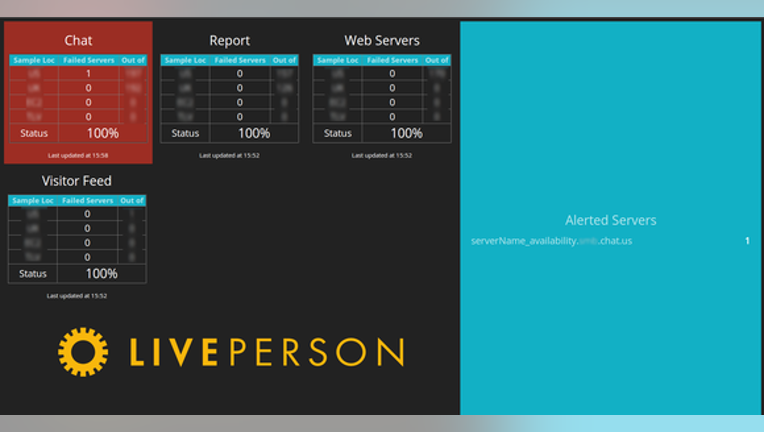Click the LIVEPERSON wordmark text
Screen dimensions: 764x432
point(267,352)
